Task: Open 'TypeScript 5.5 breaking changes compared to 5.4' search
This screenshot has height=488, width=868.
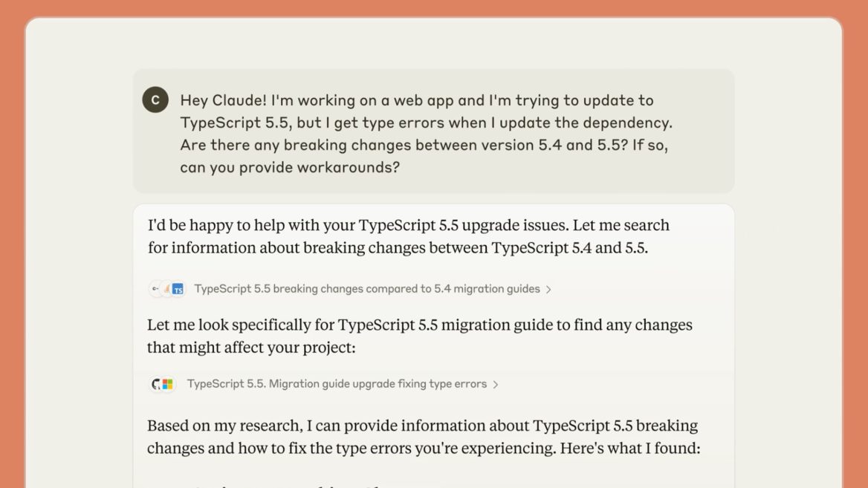Action: point(367,289)
